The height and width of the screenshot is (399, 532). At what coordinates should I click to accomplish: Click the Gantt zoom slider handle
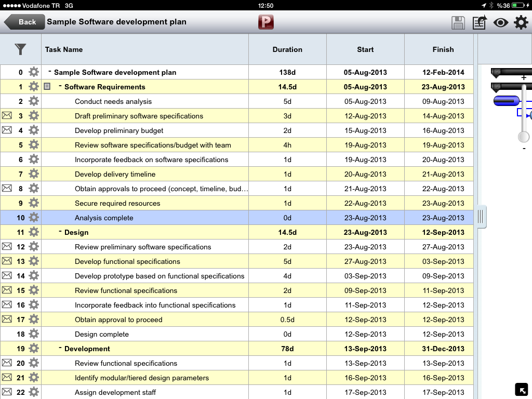(524, 137)
